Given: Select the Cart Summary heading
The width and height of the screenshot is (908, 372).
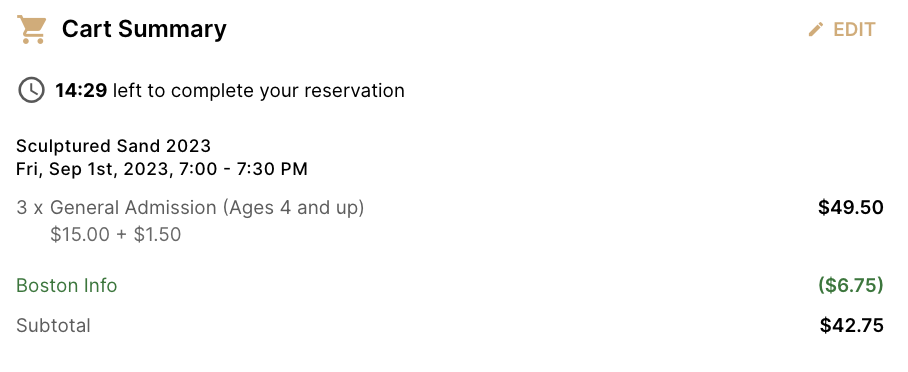Looking at the screenshot, I should [144, 29].
